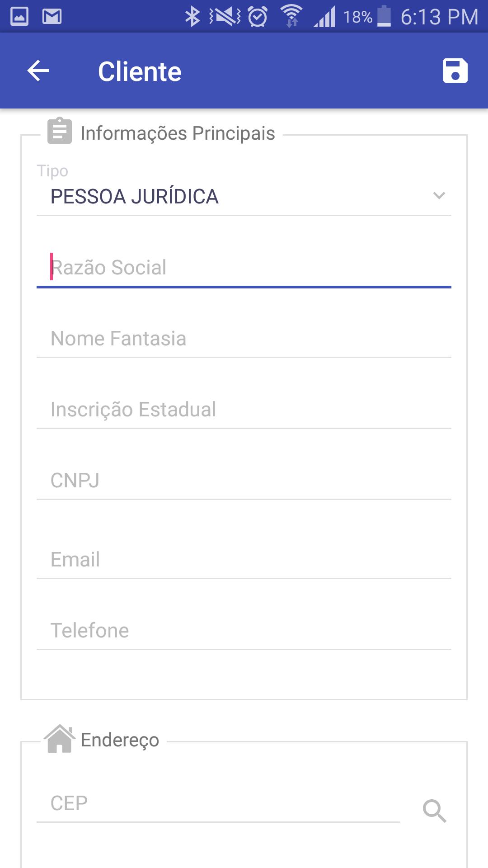Tap the Email input field
The image size is (488, 868).
(244, 560)
